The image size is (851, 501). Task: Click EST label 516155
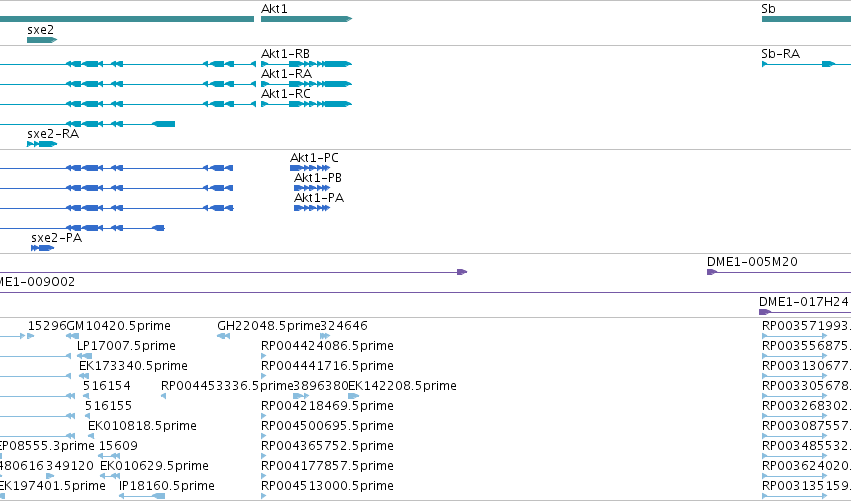(108, 406)
